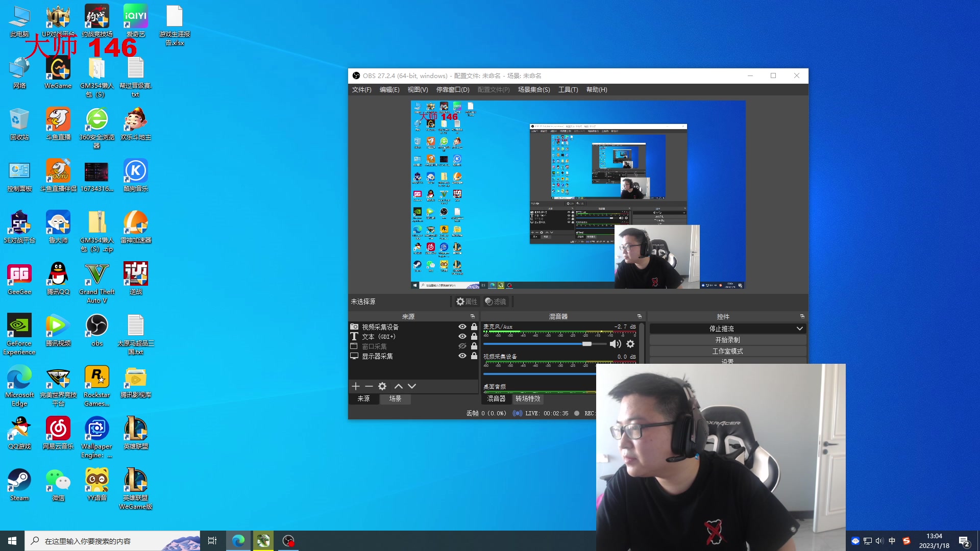Mute the 麦克风/Aux speaker icon
The height and width of the screenshot is (551, 980).
pyautogui.click(x=616, y=344)
